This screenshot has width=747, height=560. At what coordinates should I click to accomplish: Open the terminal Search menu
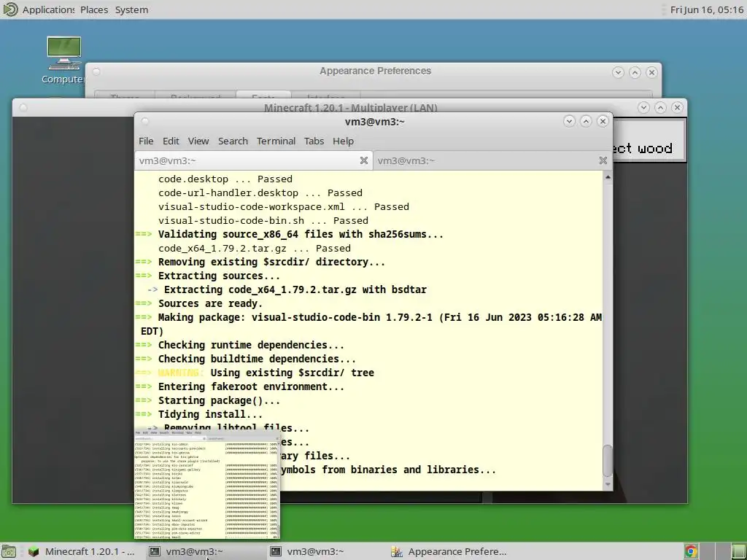point(233,141)
